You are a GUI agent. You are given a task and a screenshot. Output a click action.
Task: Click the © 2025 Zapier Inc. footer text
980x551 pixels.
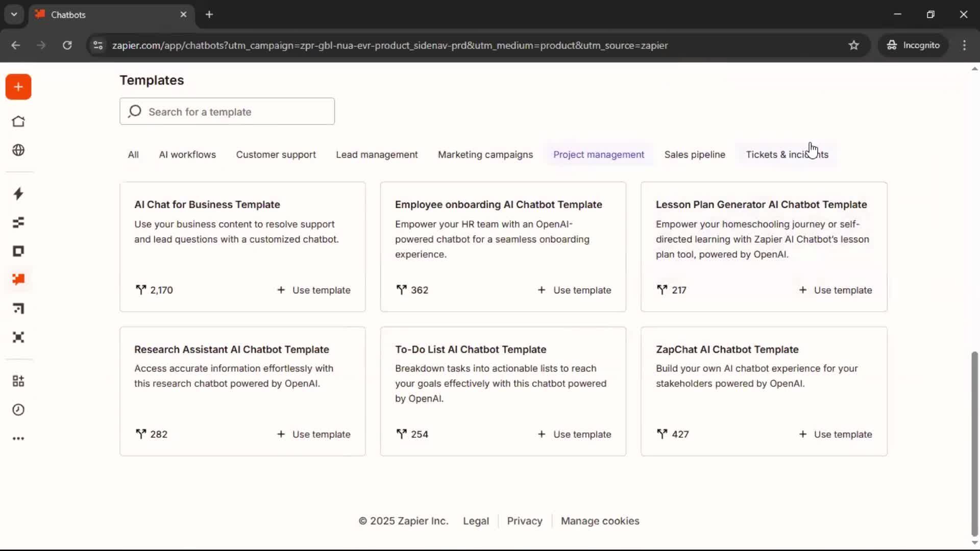(403, 521)
